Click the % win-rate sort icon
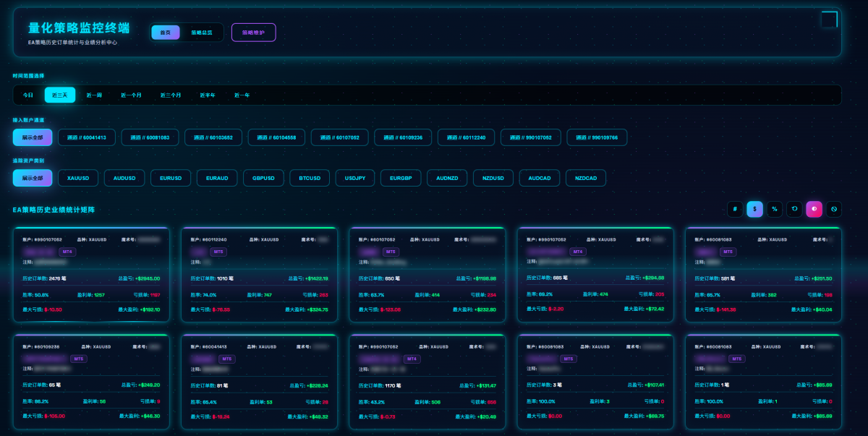Screen dimensions: 868x436 (775, 210)
